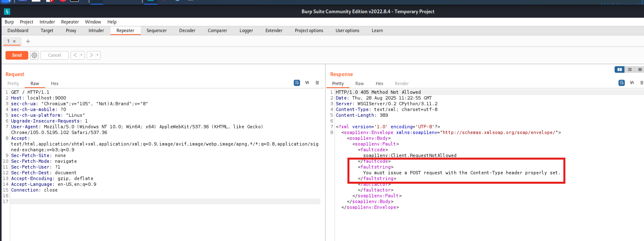The width and height of the screenshot is (644, 241).
Task: Toggle word wrap in Response panel
Action: pyautogui.click(x=622, y=83)
